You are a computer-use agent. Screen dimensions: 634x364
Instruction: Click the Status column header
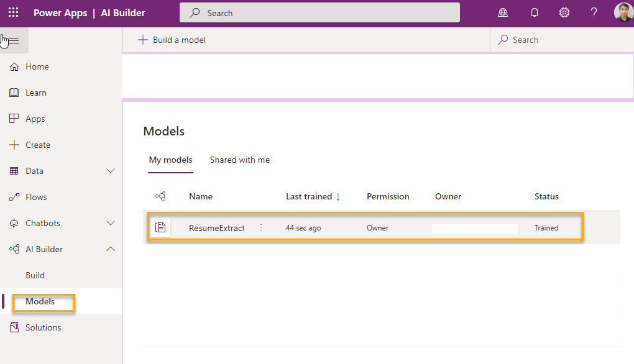[x=546, y=196]
